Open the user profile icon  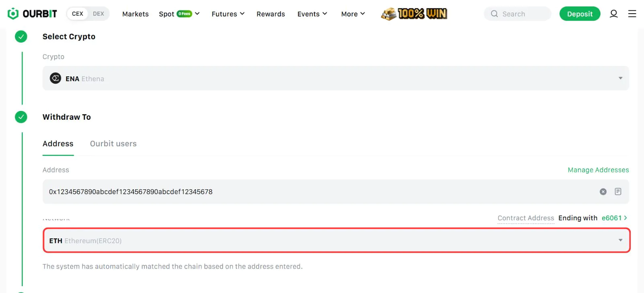[613, 14]
